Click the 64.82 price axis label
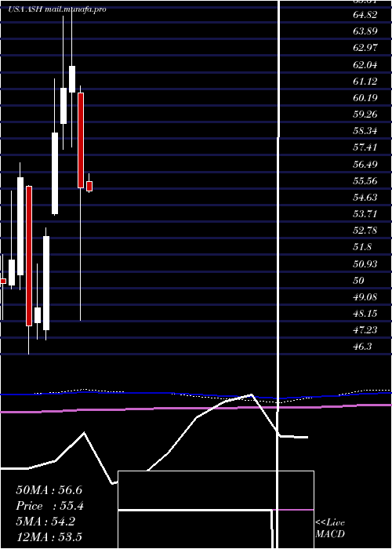The height and width of the screenshot is (549, 392). 365,15
